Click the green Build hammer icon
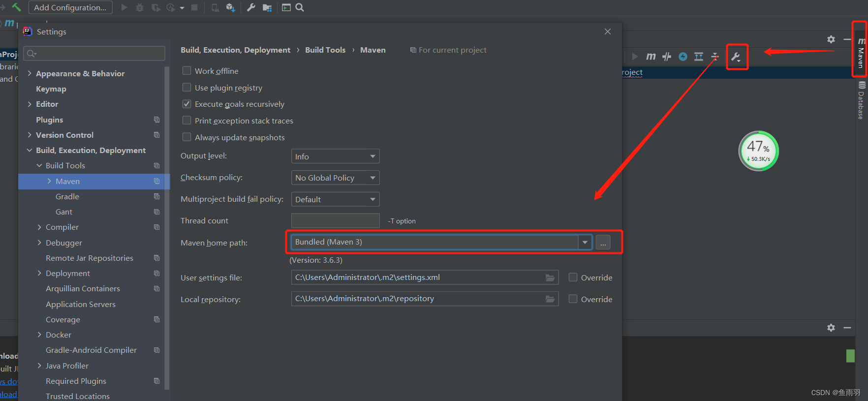Screen dimensions: 868x401 (x=17, y=7)
